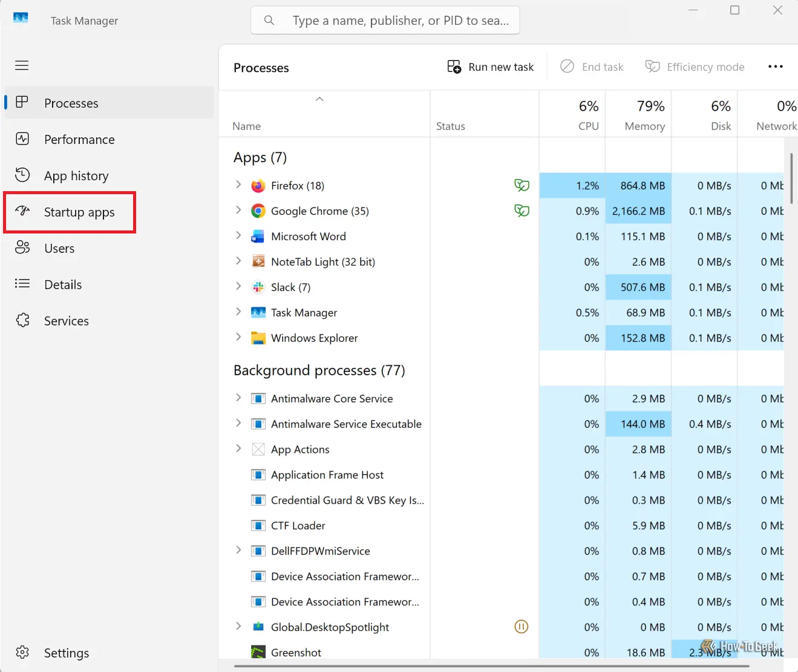
Task: Expand the Slack process group
Action: (238, 286)
